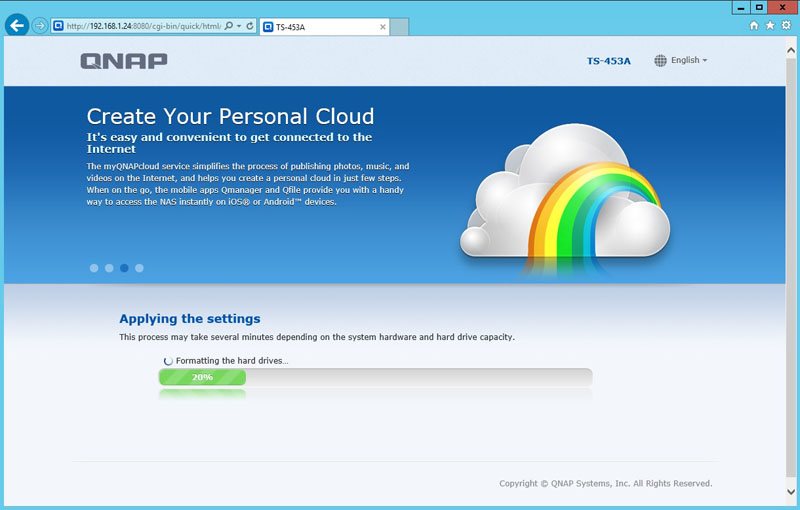Click the 'Formatting the hard drives...' text

tap(232, 361)
